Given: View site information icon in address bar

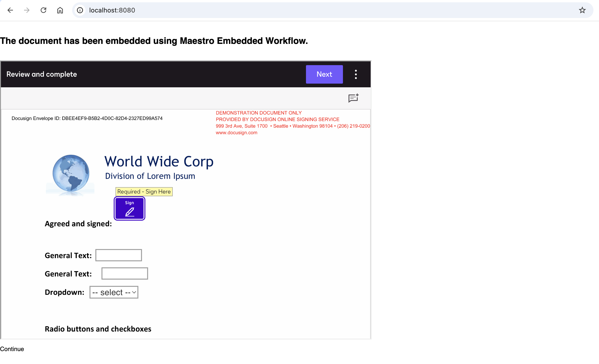Looking at the screenshot, I should [x=80, y=10].
